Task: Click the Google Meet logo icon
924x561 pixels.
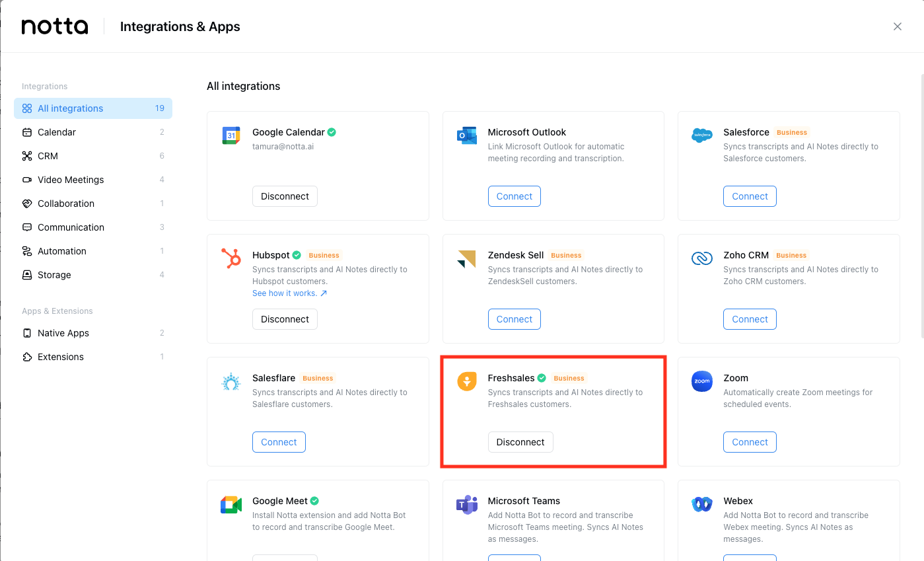Action: (231, 505)
